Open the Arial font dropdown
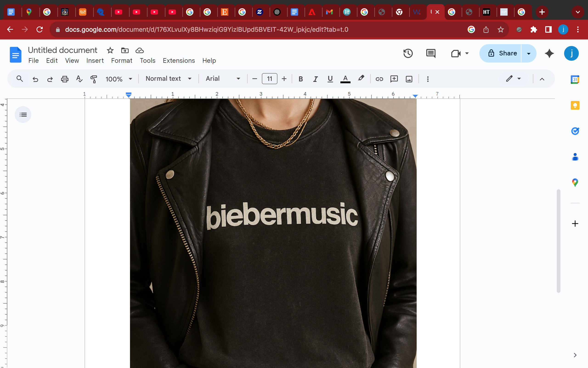The image size is (588, 368). coord(223,79)
